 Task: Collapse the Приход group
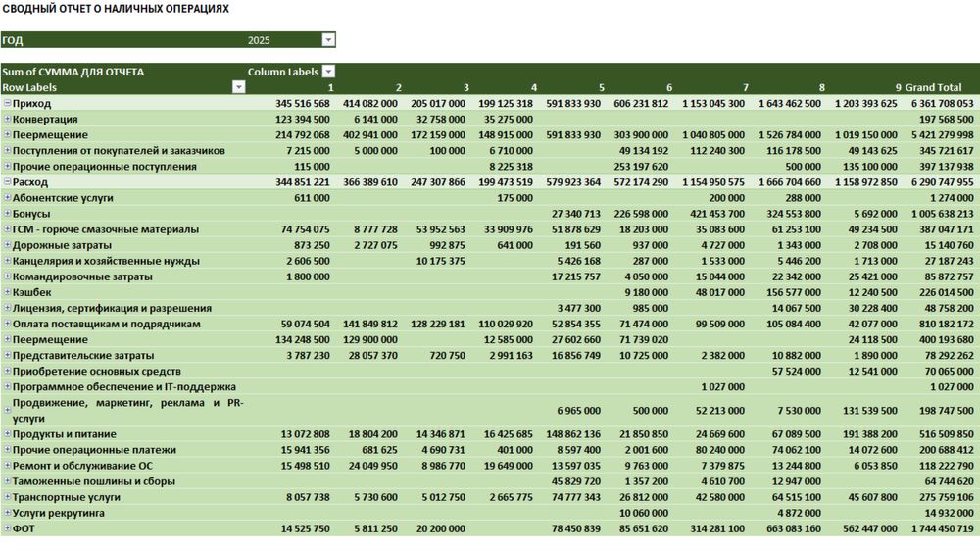click(7, 103)
